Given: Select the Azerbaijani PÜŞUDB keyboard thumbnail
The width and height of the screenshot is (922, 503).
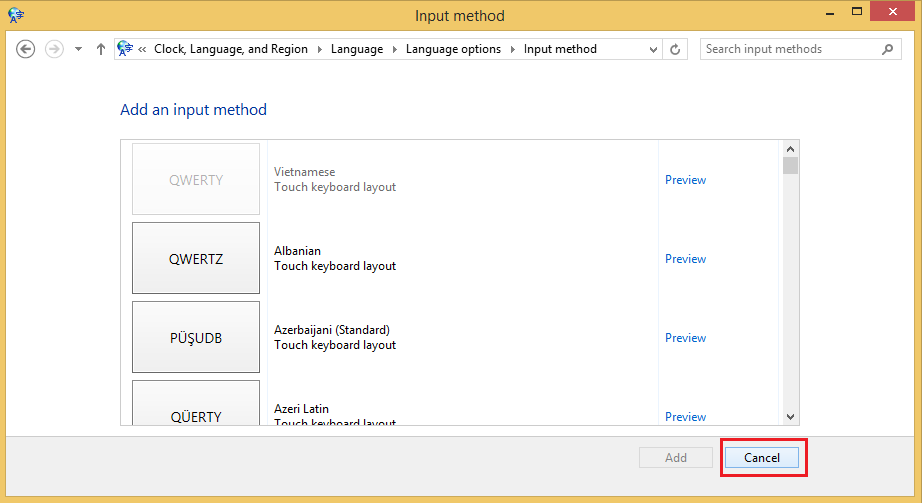Looking at the screenshot, I should (x=196, y=338).
